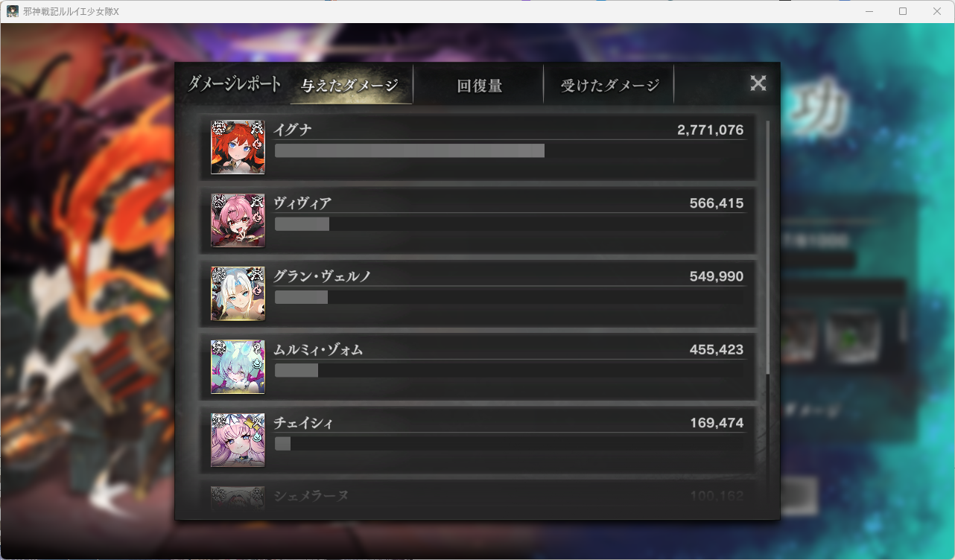This screenshot has width=955, height=560.
Task: Click the faded シェメラーヌ portrait
Action: coord(238,498)
